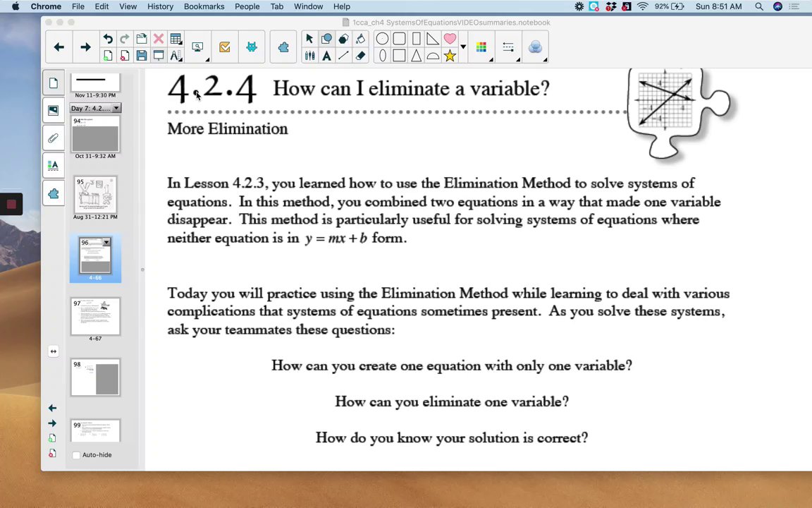
Task: Click the Screen Shade icon
Action: point(159,56)
